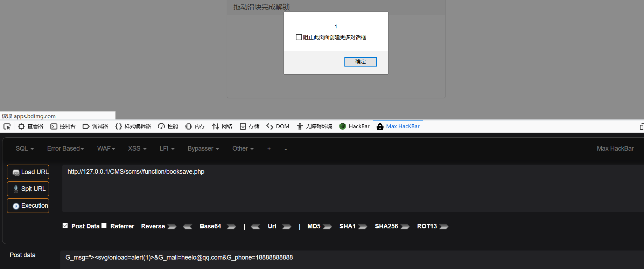644x269 pixels.
Task: Open the XSS dropdown menu
Action: pos(137,149)
